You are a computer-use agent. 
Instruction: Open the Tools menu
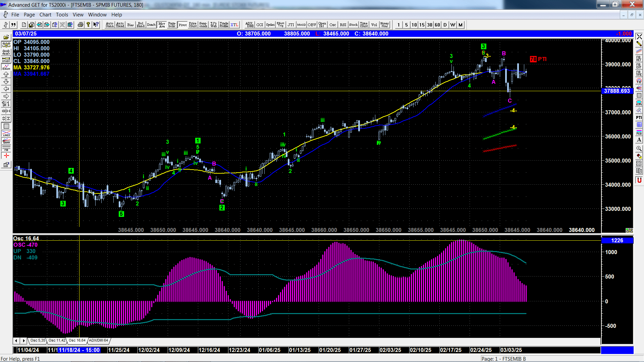[x=62, y=15]
